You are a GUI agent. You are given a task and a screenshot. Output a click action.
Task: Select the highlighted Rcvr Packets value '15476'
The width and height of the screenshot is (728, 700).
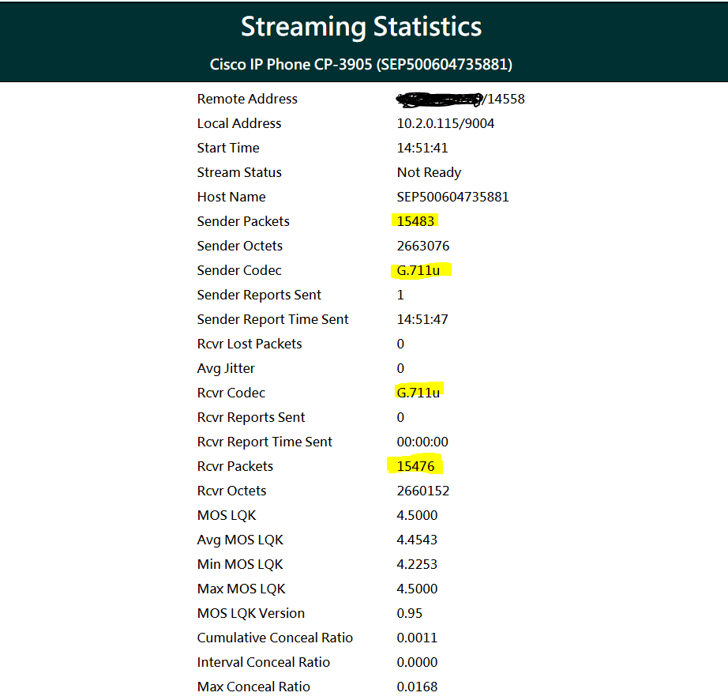tap(415, 466)
